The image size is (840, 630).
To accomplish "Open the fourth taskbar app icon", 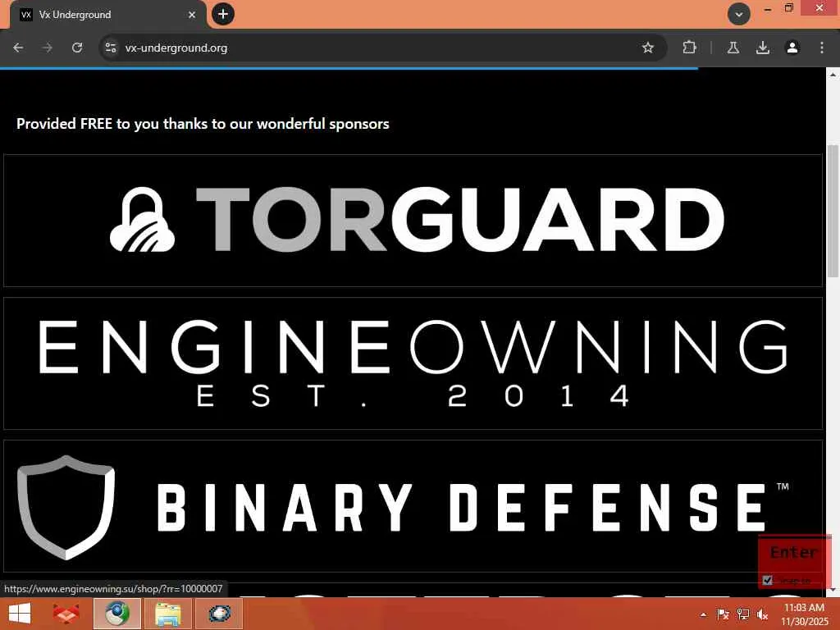I will coord(219,614).
